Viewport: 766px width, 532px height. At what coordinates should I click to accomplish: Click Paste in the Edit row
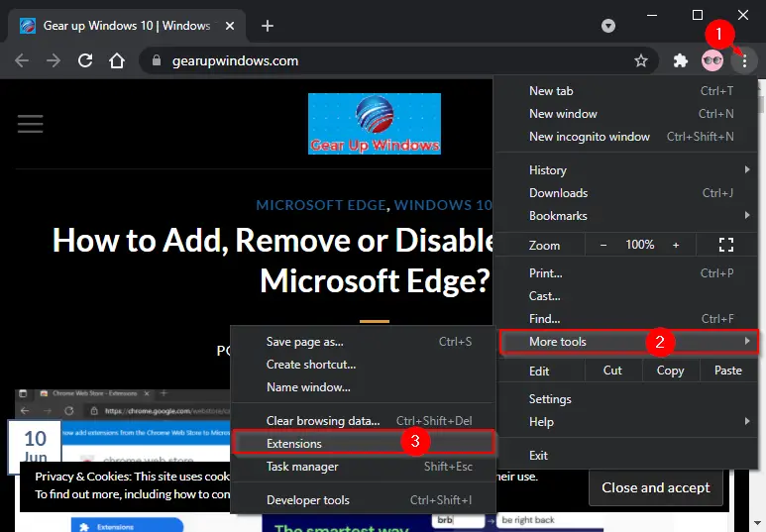tap(728, 371)
